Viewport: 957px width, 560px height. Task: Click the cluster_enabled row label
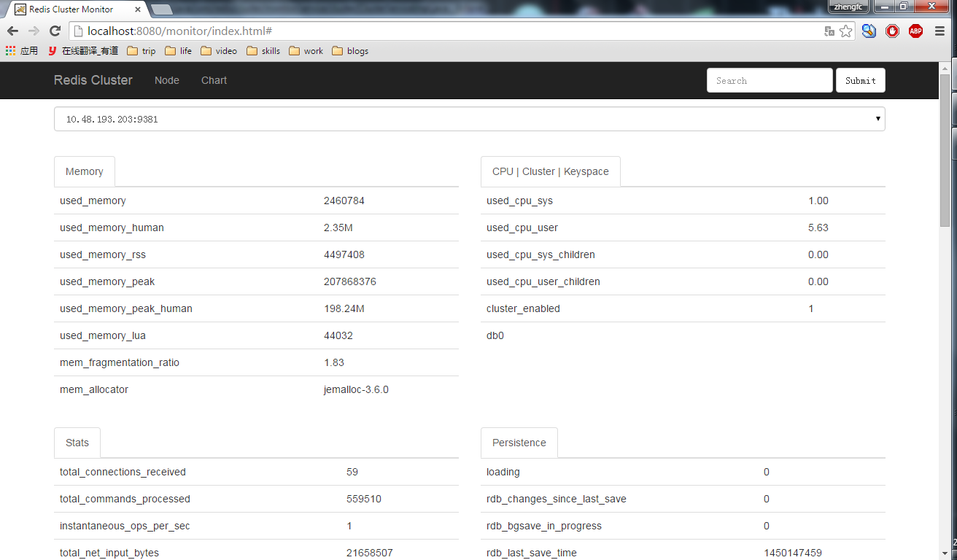pyautogui.click(x=523, y=308)
